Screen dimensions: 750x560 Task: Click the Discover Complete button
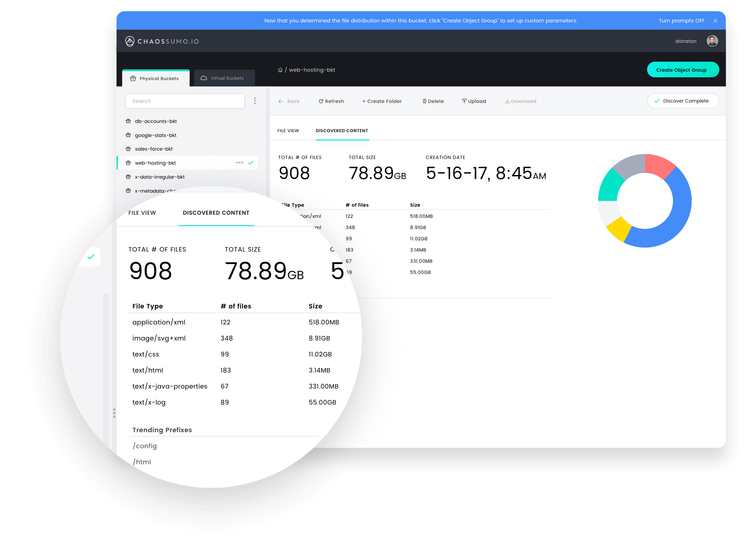(x=683, y=101)
